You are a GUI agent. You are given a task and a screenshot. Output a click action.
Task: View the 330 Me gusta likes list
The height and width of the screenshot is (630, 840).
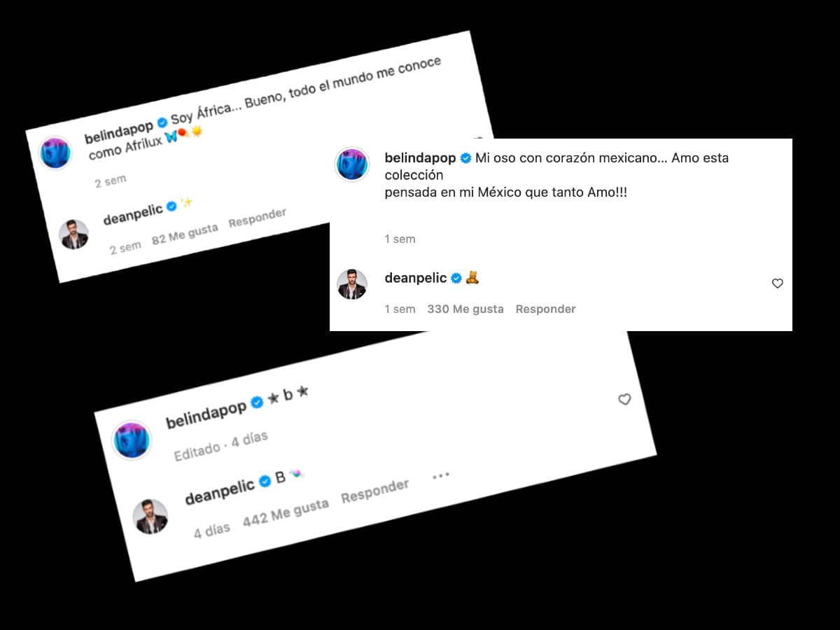[x=465, y=309]
